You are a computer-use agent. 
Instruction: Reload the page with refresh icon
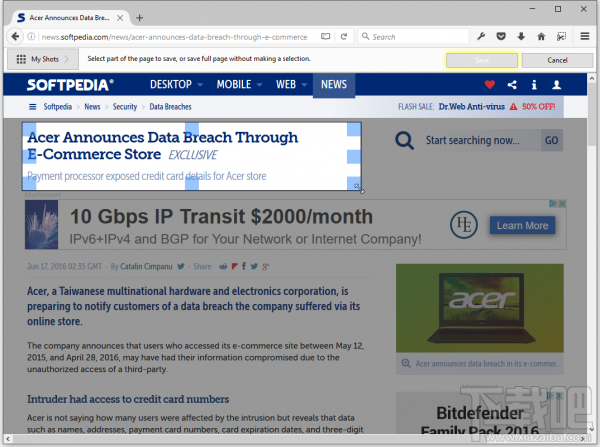(344, 36)
